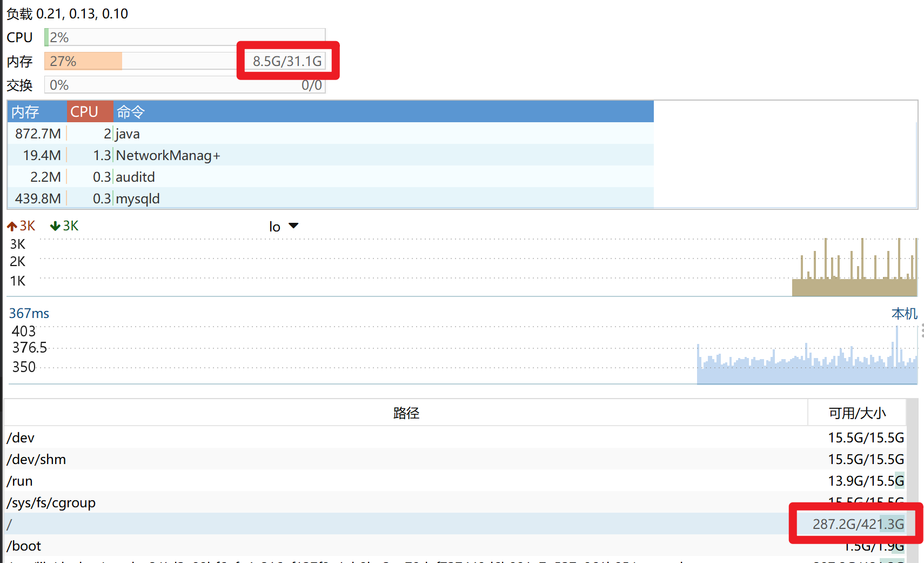Sort processes by the CPU column header
This screenshot has width=924, height=563.
tap(90, 111)
